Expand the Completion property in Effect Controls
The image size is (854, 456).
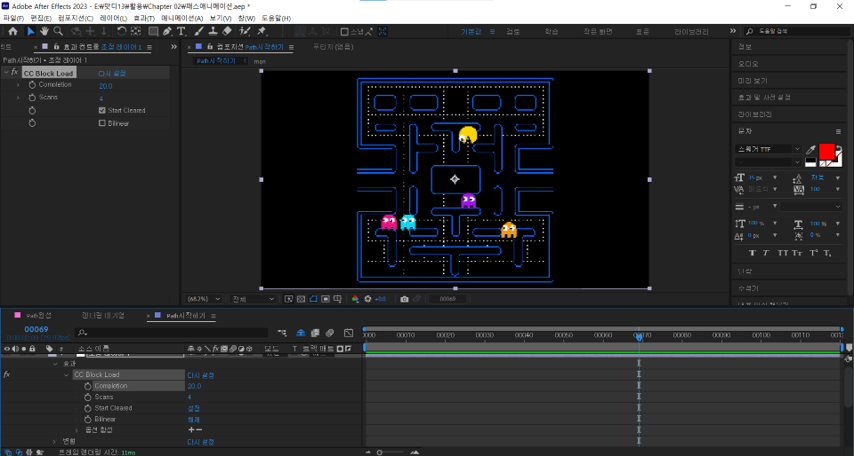[18, 85]
